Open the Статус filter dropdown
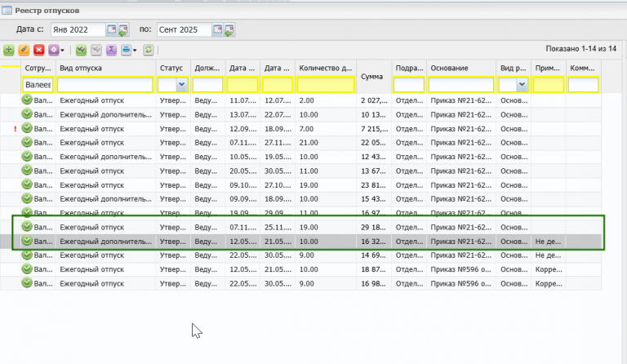This screenshot has width=627, height=364. [x=182, y=85]
